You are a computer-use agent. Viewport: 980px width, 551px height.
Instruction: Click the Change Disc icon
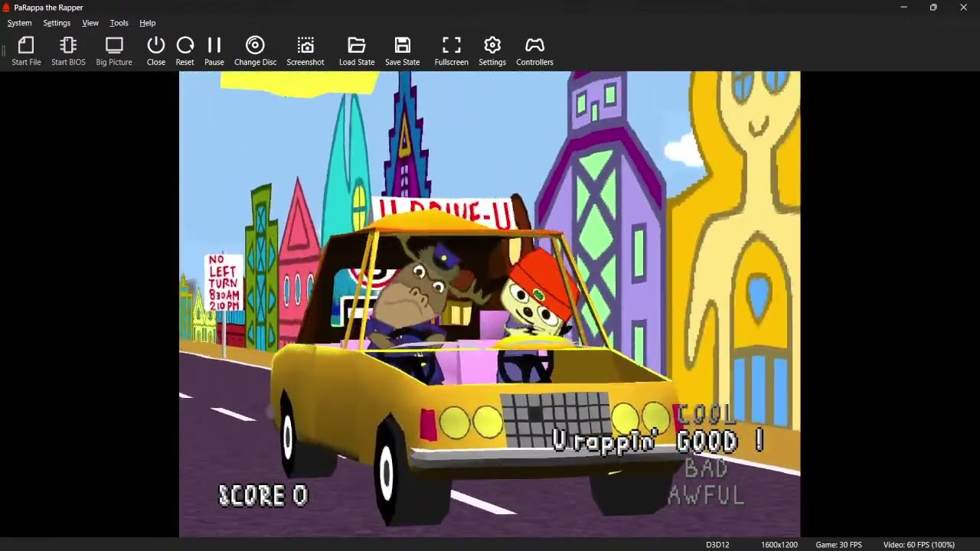pos(255,51)
